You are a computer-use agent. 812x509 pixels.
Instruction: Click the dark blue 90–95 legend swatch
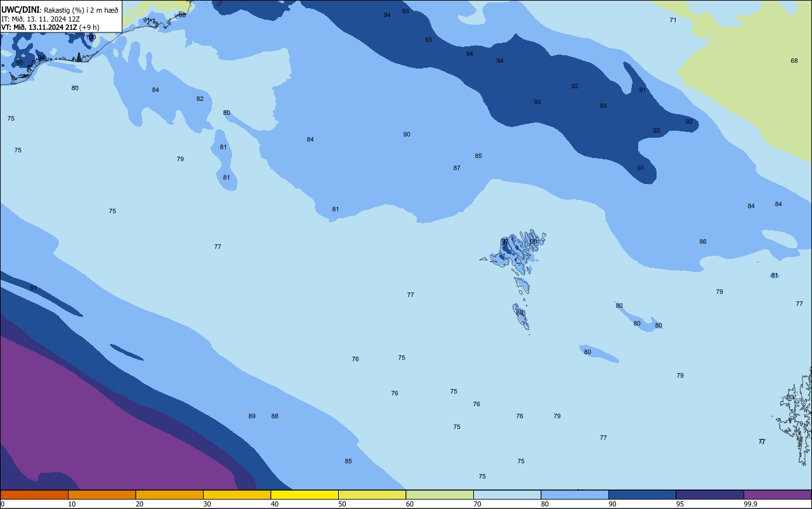[x=642, y=494]
